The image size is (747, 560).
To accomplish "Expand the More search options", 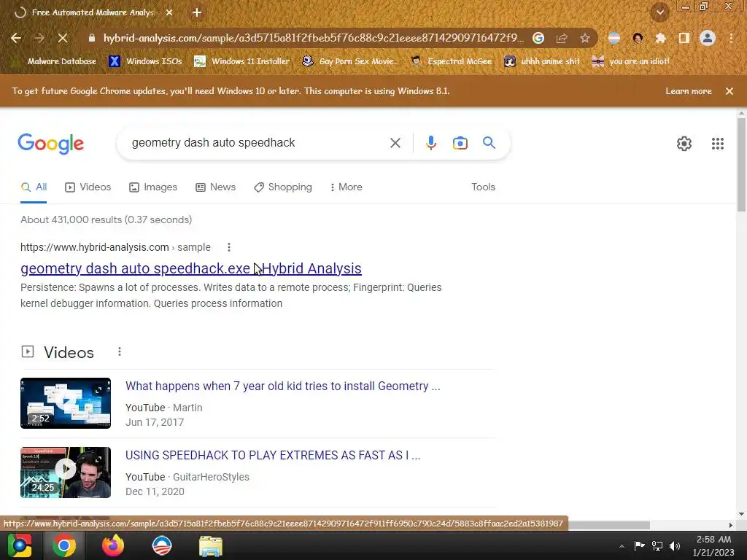I will pos(347,187).
